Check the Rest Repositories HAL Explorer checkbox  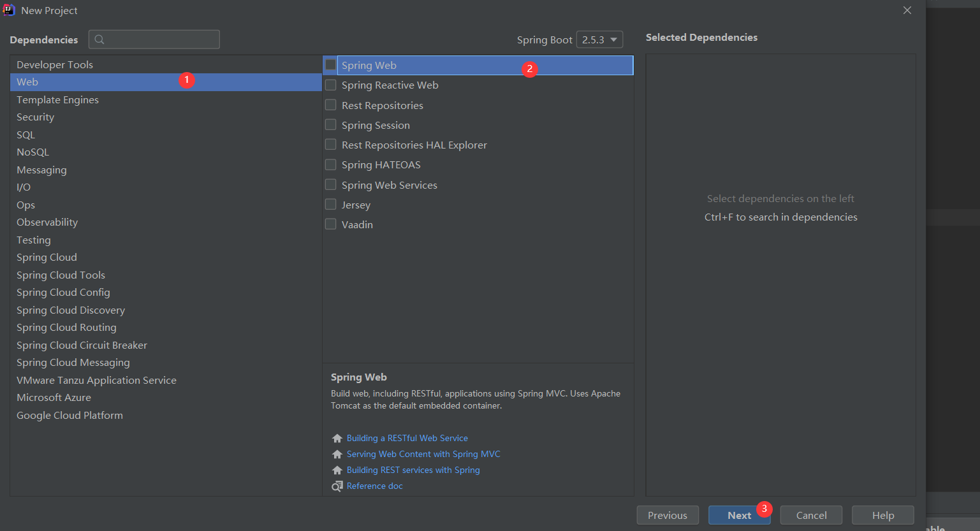330,145
